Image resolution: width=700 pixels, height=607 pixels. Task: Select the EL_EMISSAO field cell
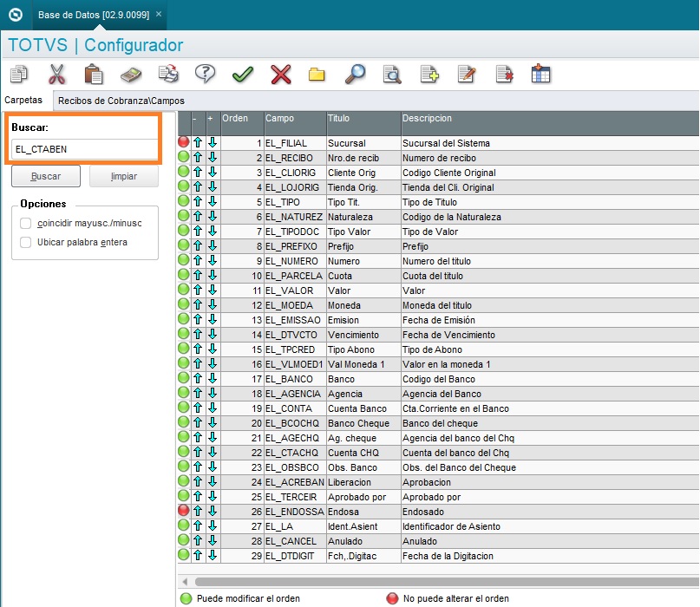[x=295, y=320]
